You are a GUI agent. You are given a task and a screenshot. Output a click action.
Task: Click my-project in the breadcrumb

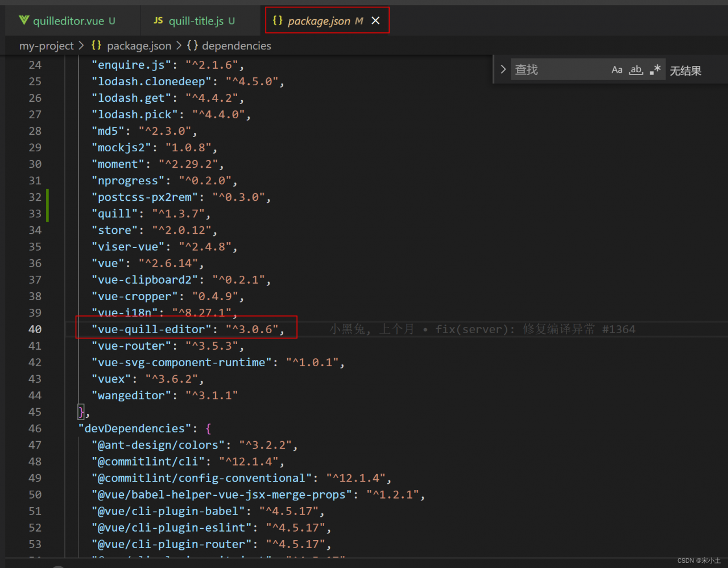click(x=47, y=46)
